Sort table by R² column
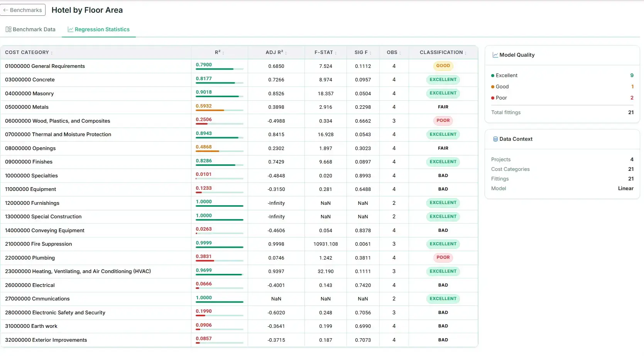 (220, 52)
